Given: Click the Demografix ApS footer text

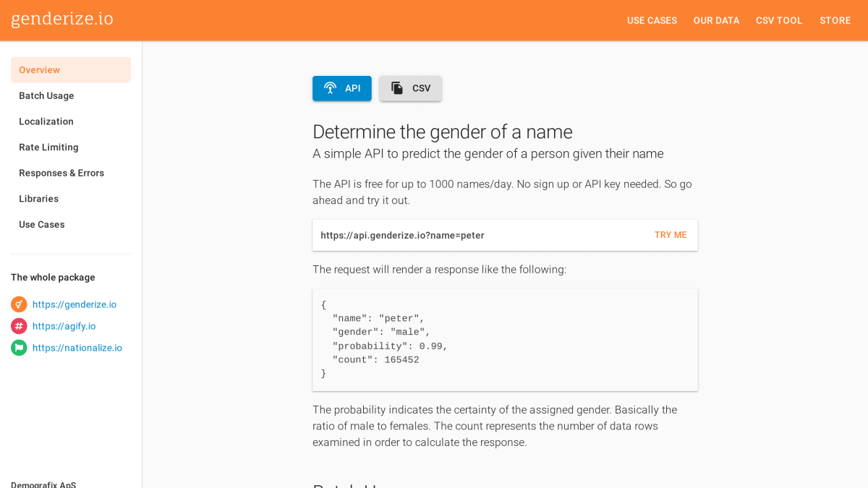Looking at the screenshot, I should 43,484.
